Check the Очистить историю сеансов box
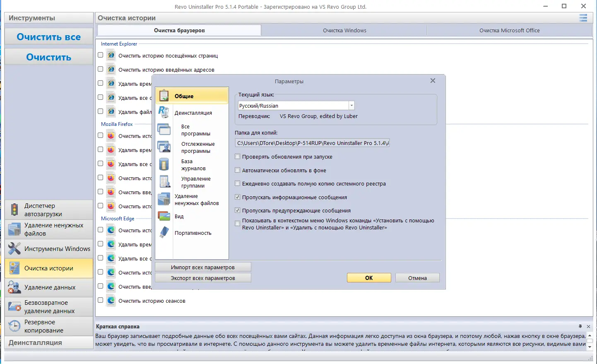Image resolution: width=597 pixels, height=364 pixels. click(100, 300)
